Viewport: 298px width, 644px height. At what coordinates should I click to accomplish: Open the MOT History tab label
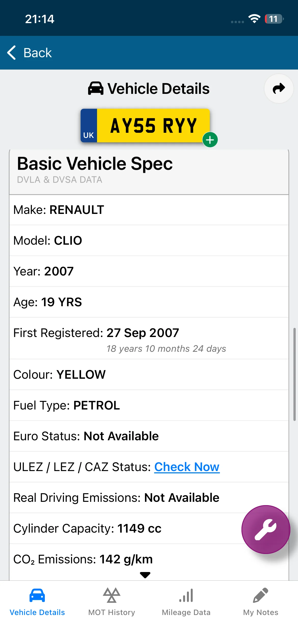[x=112, y=612]
